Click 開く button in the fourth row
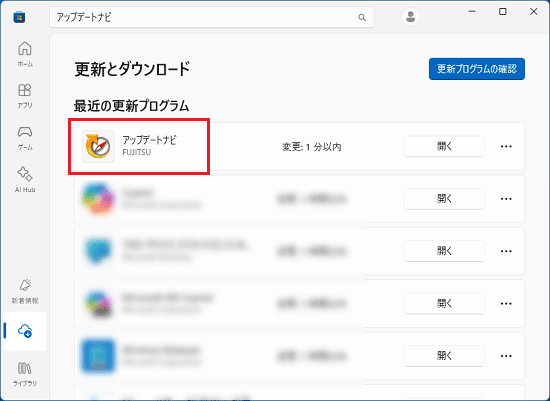The width and height of the screenshot is (550, 401). pyautogui.click(x=444, y=303)
